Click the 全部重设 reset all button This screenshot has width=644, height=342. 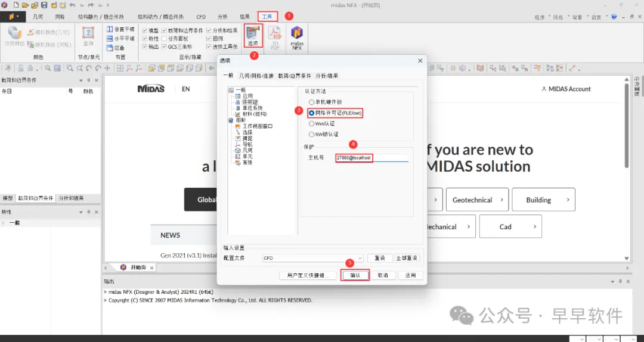407,258
